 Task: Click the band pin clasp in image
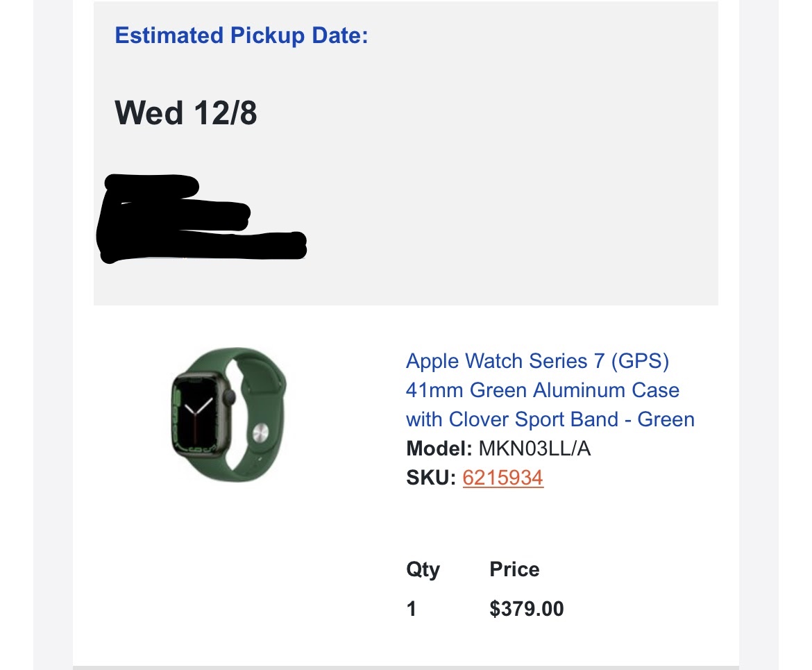point(261,434)
